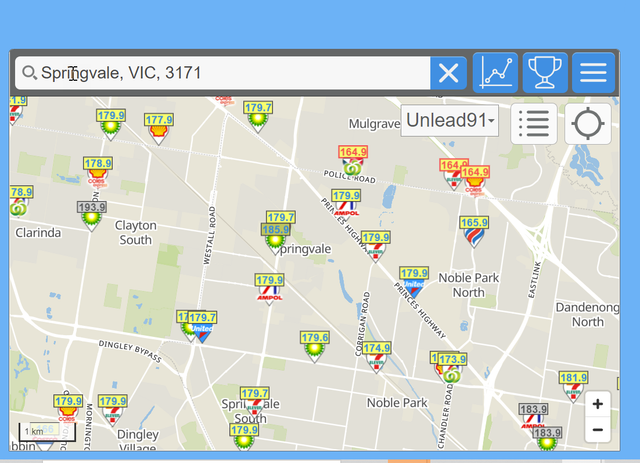The width and height of the screenshot is (640, 463).
Task: Select 7-Eleven station priced 181.9
Action: (x=573, y=387)
